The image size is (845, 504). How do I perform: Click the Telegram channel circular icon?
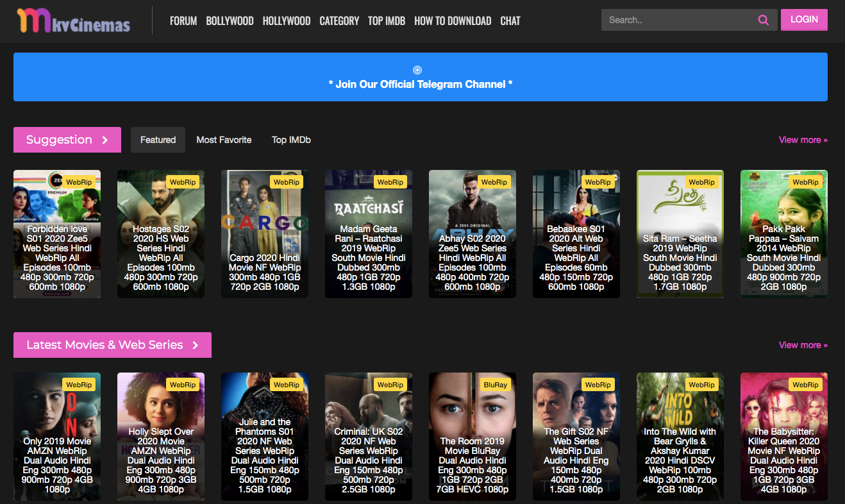[417, 70]
